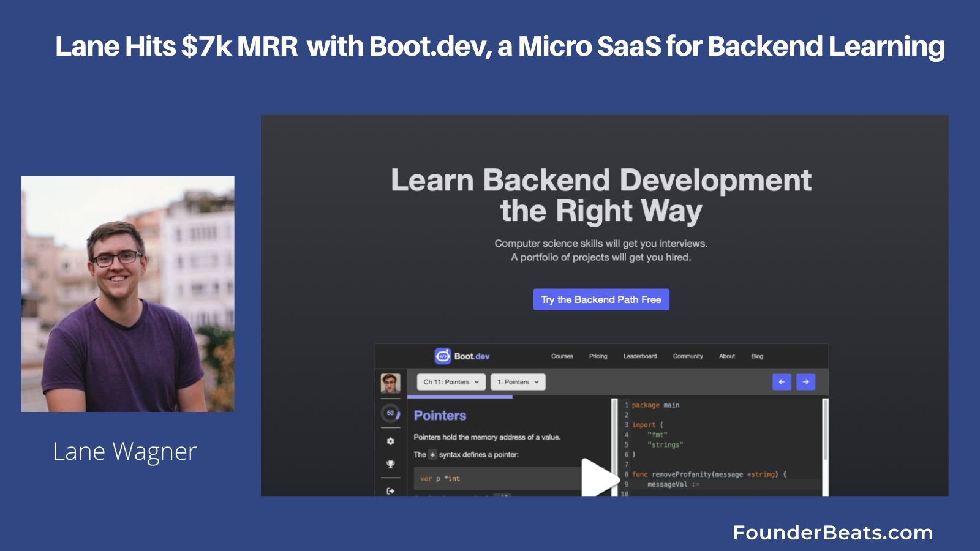Click the Pointers lesson heading

(x=440, y=416)
